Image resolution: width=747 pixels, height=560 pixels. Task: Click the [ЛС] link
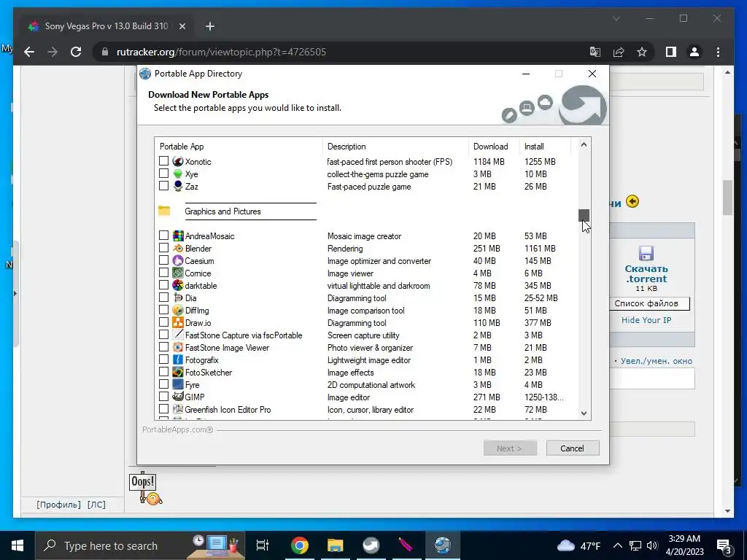tap(97, 505)
